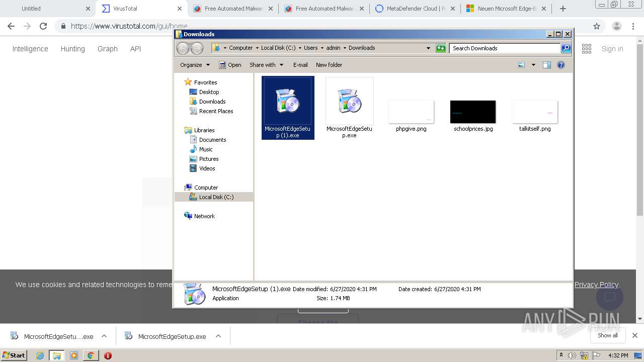Click the VirusTotal apps grid icon
This screenshot has height=362, width=644.
click(587, 49)
